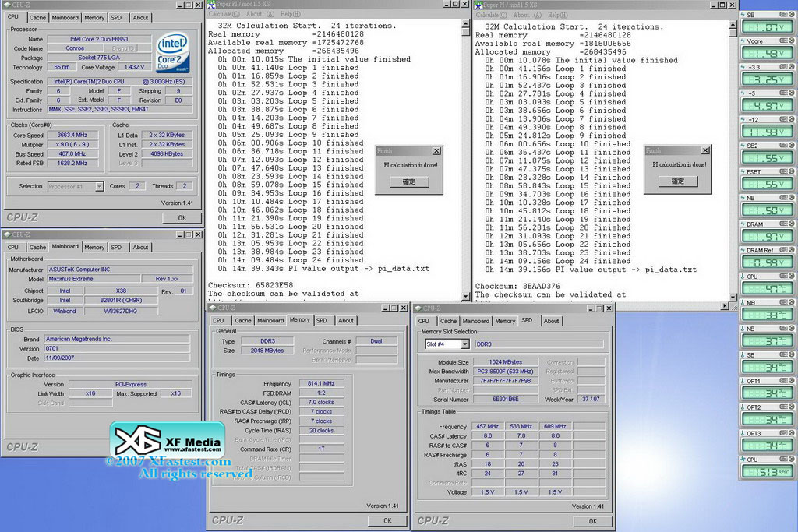Close the MB temperature monitor widget
798x532 pixels.
[791, 302]
